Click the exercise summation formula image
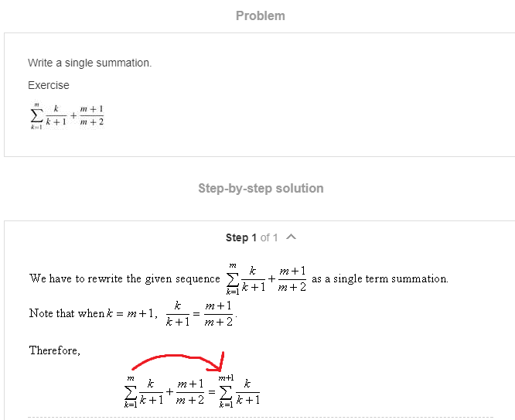This screenshot has width=515, height=420. [67, 116]
